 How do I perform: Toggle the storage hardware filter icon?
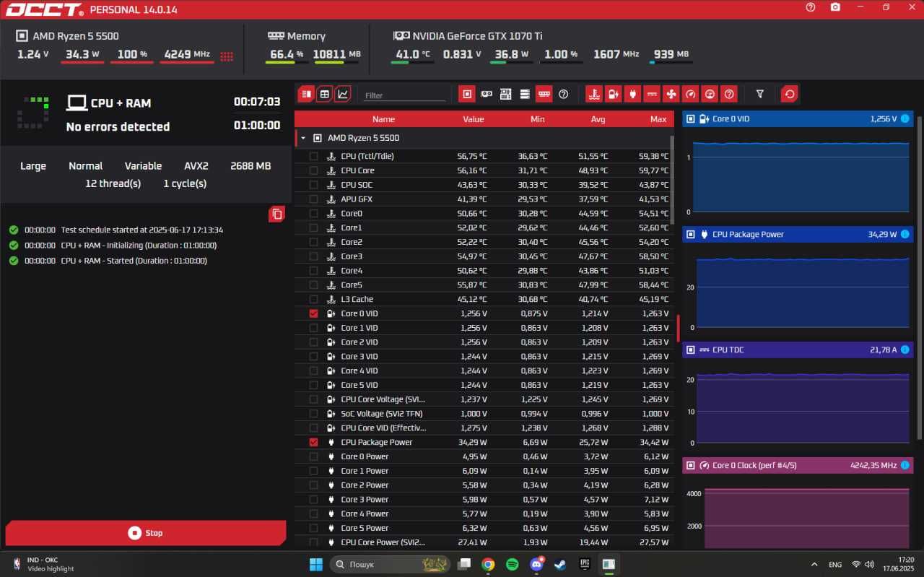(525, 94)
